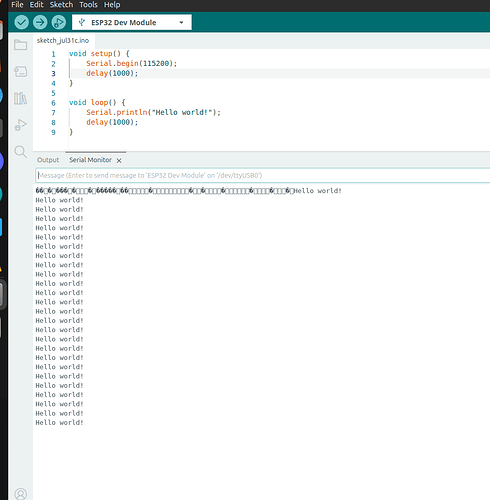Image resolution: width=490 pixels, height=500 pixels.
Task: Open the Library Manager books icon
Action: click(20, 98)
